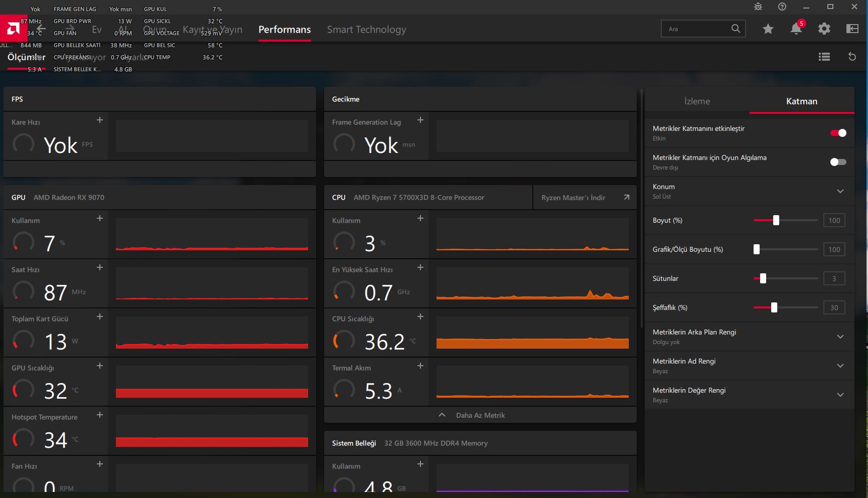Viewport: 868px width, 498px height.
Task: Click the Grafik/Ölçü Boyutu value box
Action: [x=834, y=249]
